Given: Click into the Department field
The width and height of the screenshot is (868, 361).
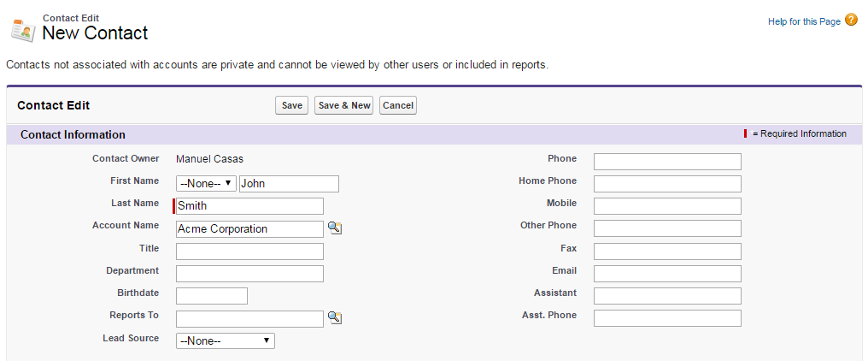Looking at the screenshot, I should pos(249,274).
